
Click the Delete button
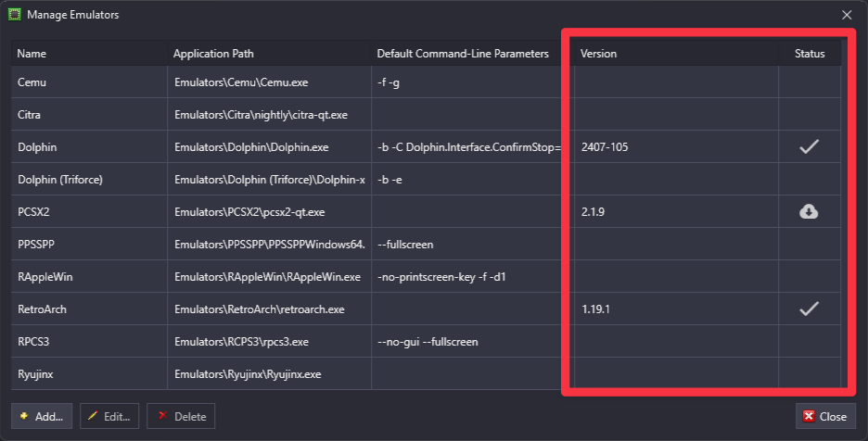181,416
